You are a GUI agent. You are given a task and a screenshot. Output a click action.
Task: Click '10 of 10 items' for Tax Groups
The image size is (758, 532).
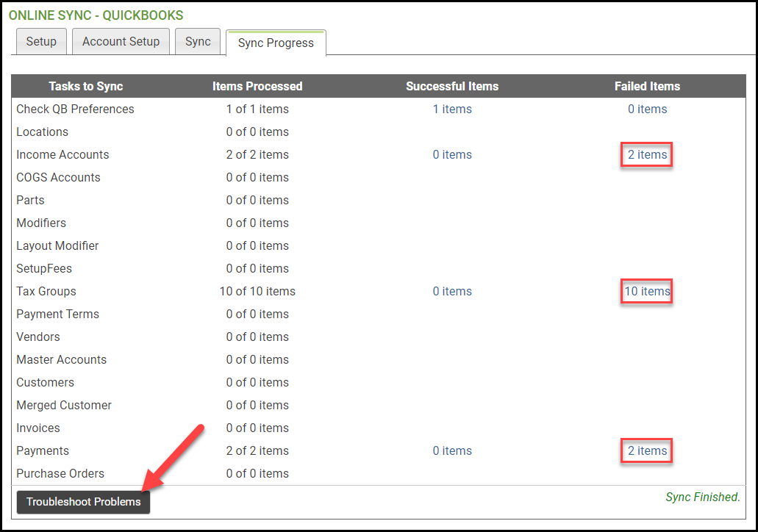[x=257, y=292]
